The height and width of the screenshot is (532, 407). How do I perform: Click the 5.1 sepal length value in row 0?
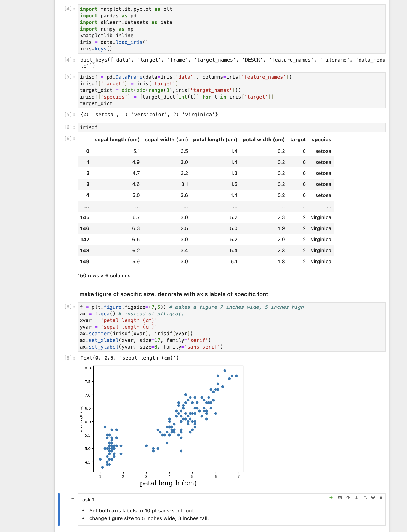pos(136,151)
